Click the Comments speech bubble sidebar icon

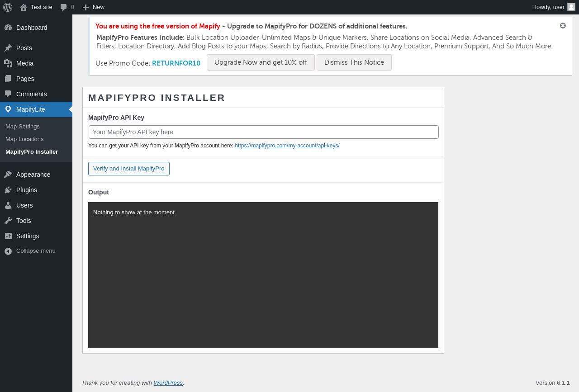(8, 94)
